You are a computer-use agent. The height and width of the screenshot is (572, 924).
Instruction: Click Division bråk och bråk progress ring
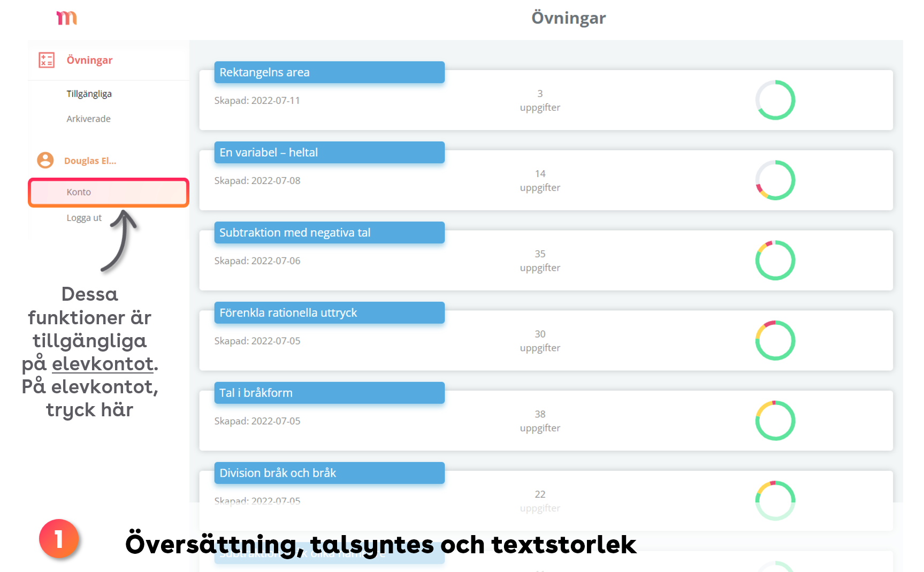tap(775, 500)
